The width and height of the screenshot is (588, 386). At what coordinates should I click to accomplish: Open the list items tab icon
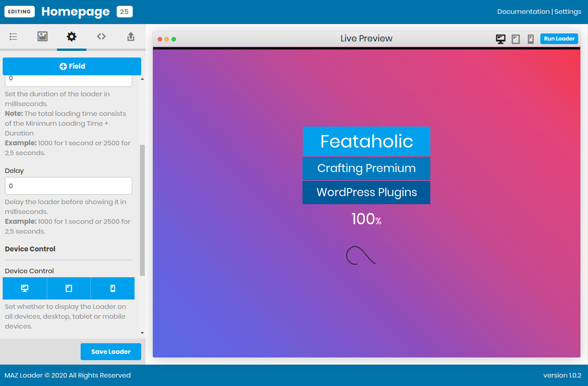coord(13,37)
